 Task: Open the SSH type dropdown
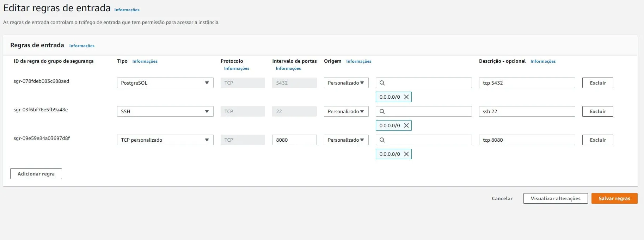[165, 111]
